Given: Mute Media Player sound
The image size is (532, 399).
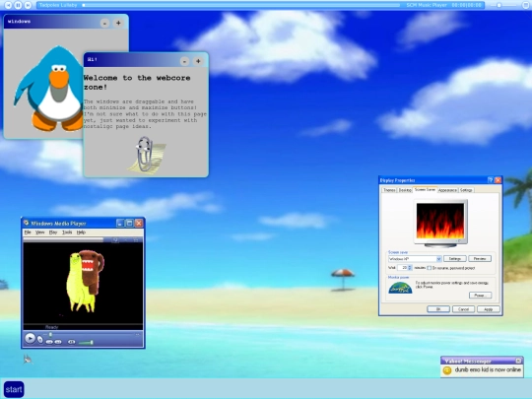Looking at the screenshot, I should pyautogui.click(x=72, y=342).
